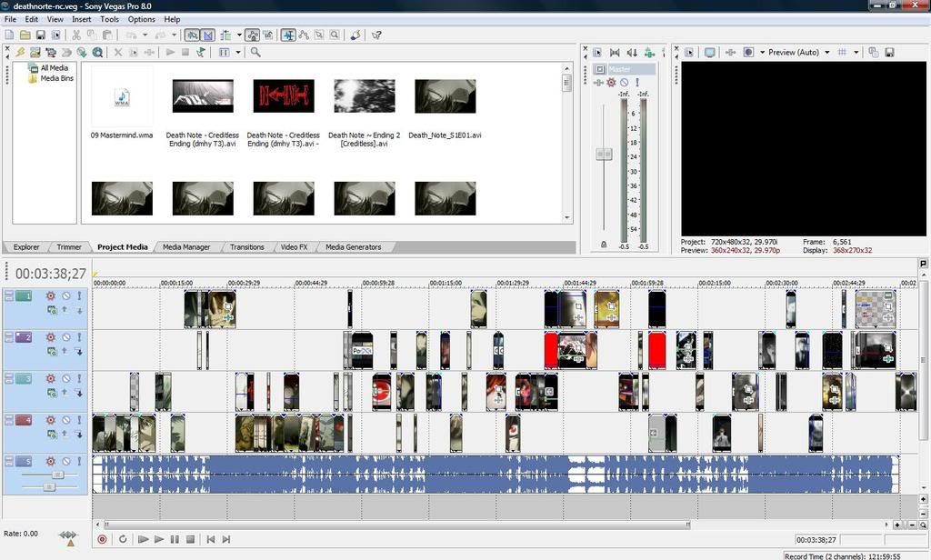Screen dimensions: 931x560
Task: Open Track FX on video track 1
Action: 51,296
